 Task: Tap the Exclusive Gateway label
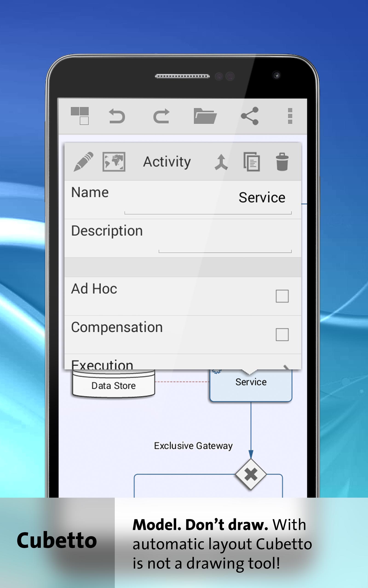(193, 446)
